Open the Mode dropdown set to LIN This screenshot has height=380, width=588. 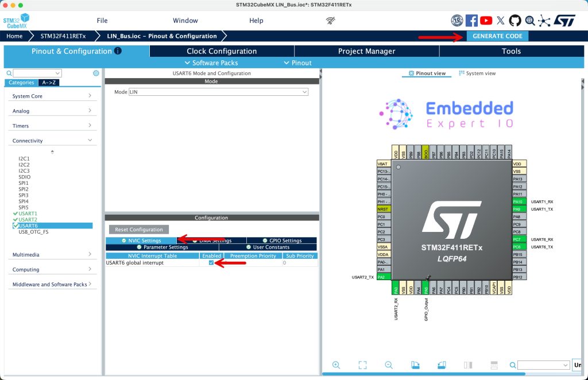pyautogui.click(x=218, y=92)
